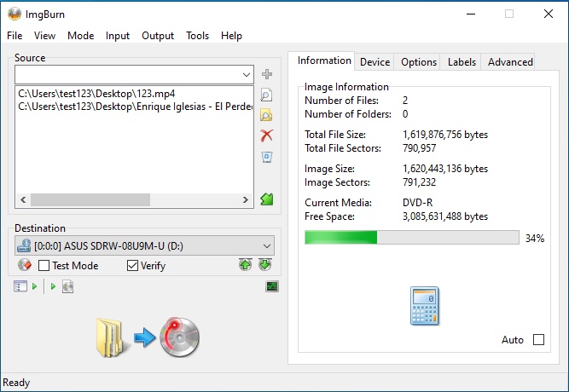Close the ImgBurn window
Viewport: 569px width, 392px height.
point(549,14)
